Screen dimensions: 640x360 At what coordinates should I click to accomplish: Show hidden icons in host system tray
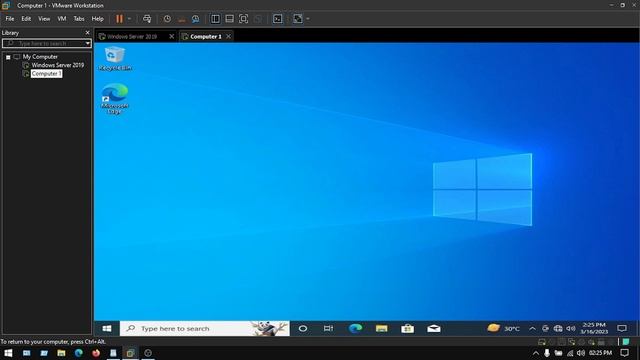536,353
